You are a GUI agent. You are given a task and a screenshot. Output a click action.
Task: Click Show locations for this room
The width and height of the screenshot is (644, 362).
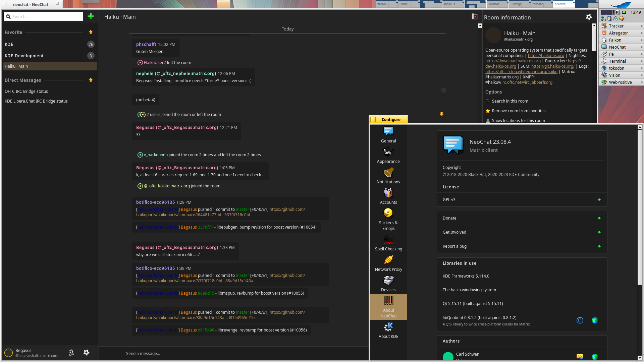[537, 121]
